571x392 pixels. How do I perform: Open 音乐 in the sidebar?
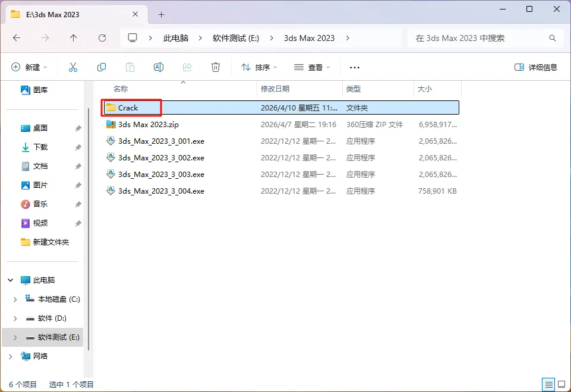point(34,204)
